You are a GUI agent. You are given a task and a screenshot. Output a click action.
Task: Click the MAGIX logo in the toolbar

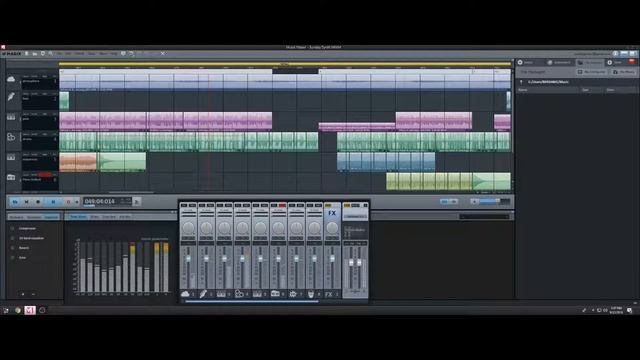coord(11,53)
